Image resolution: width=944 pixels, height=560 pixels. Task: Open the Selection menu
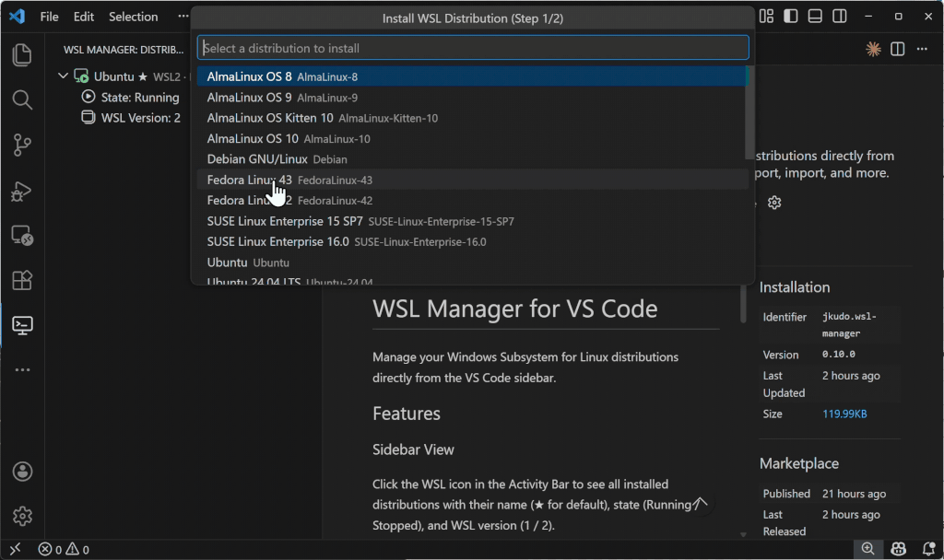pos(133,17)
